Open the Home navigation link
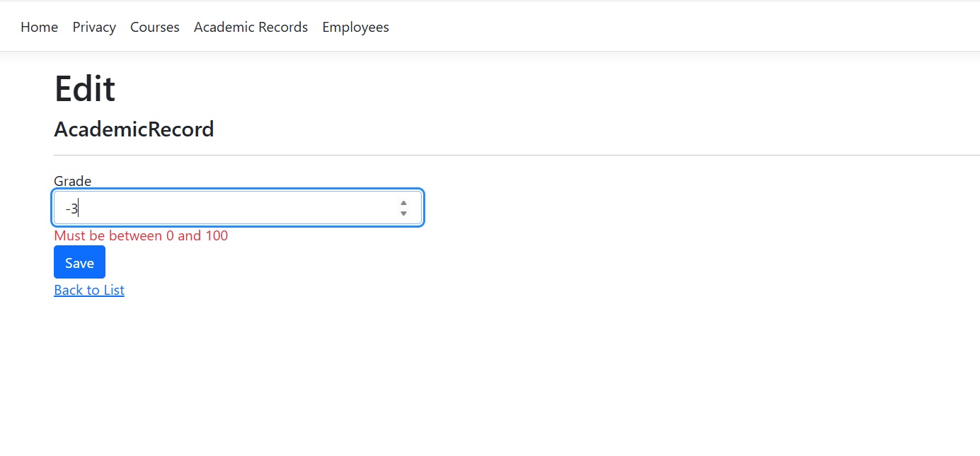The height and width of the screenshot is (456, 980). click(x=40, y=27)
